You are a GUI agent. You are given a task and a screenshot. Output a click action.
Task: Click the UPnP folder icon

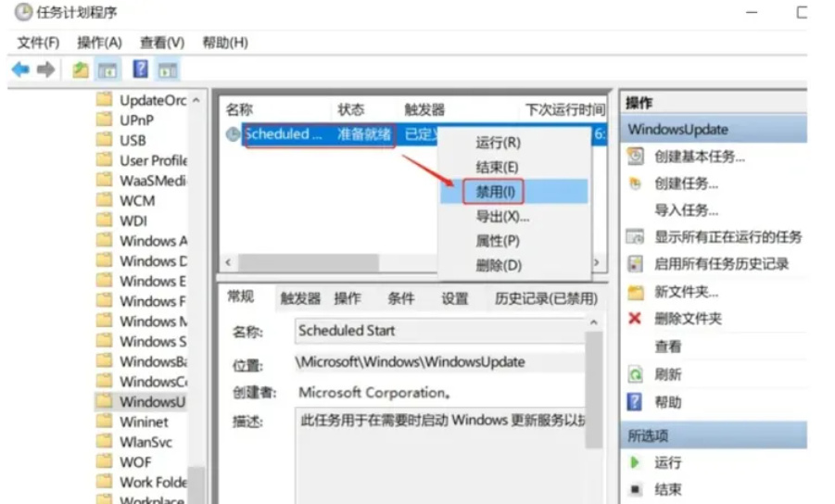[105, 120]
